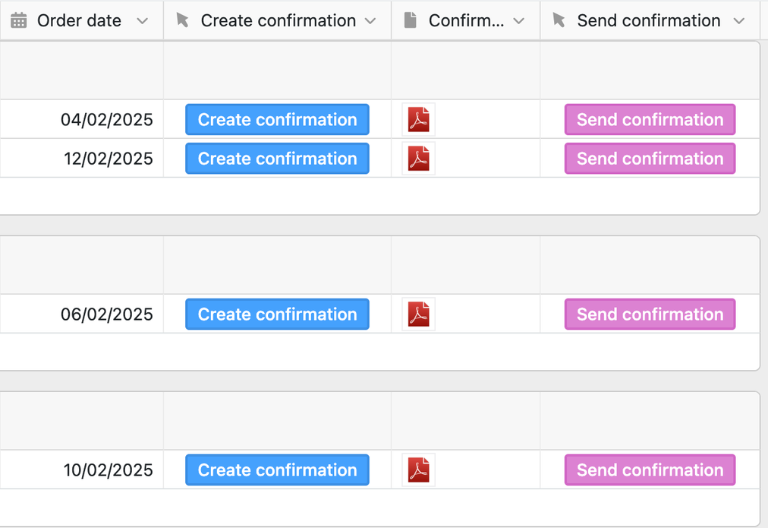The width and height of the screenshot is (768, 528).
Task: Open the Confirm... column dropdown arrow
Action: 519,21
